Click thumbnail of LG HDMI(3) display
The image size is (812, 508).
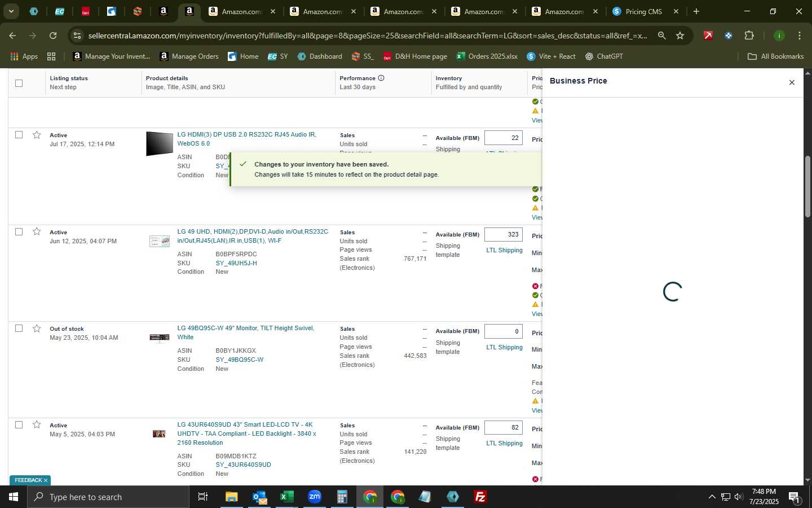pos(160,143)
